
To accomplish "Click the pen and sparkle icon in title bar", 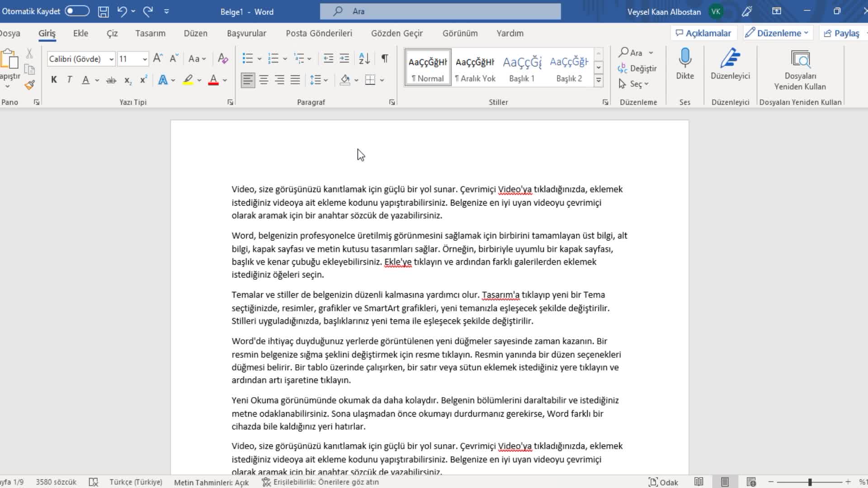I will point(747,11).
